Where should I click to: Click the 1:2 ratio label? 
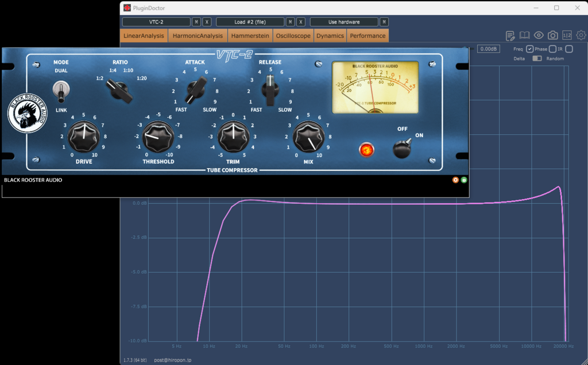(99, 78)
